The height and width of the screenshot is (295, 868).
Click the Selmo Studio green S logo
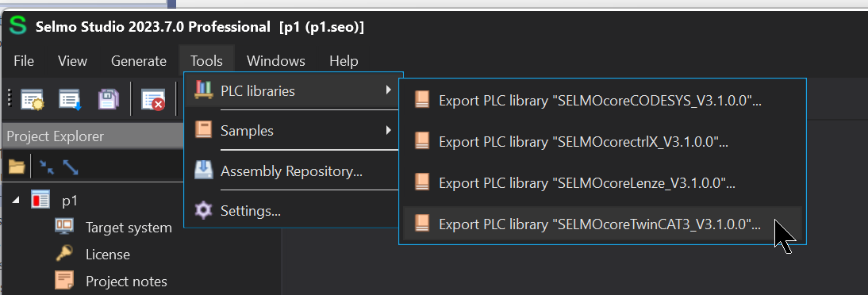(x=18, y=25)
